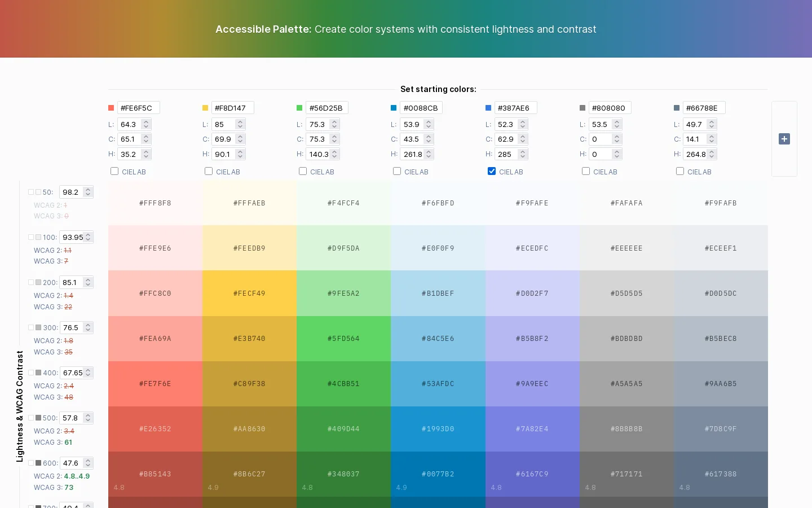Click the blue swatch beside #387AE6 input
Image resolution: width=812 pixels, height=508 pixels.
point(488,108)
